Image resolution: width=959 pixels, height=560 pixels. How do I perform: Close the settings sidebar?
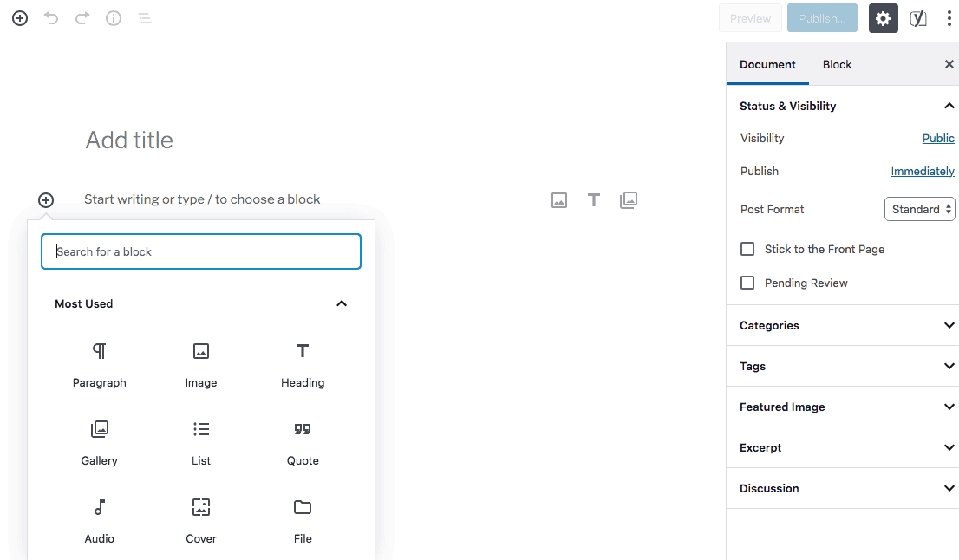click(x=949, y=64)
